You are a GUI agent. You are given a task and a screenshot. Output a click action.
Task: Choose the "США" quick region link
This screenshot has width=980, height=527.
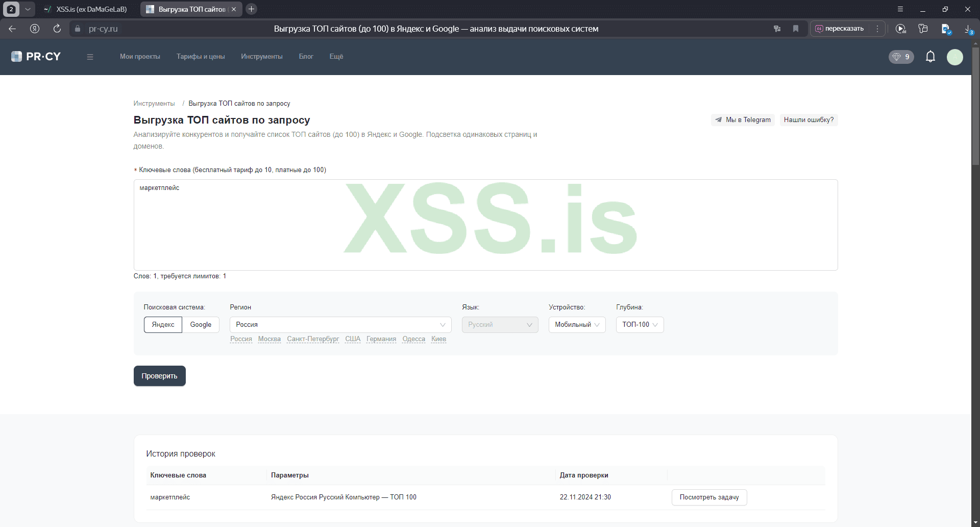[x=353, y=339]
